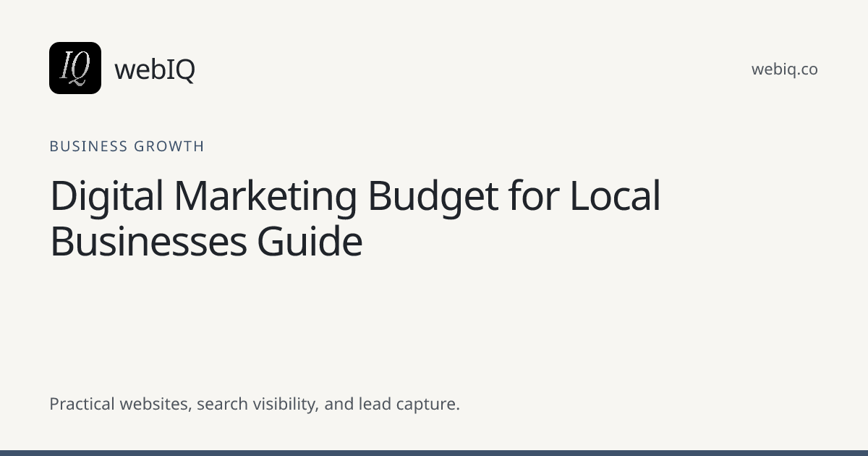Select the BUSINESS GROWTH category label
Image resolution: width=868 pixels, height=456 pixels.
coord(127,146)
